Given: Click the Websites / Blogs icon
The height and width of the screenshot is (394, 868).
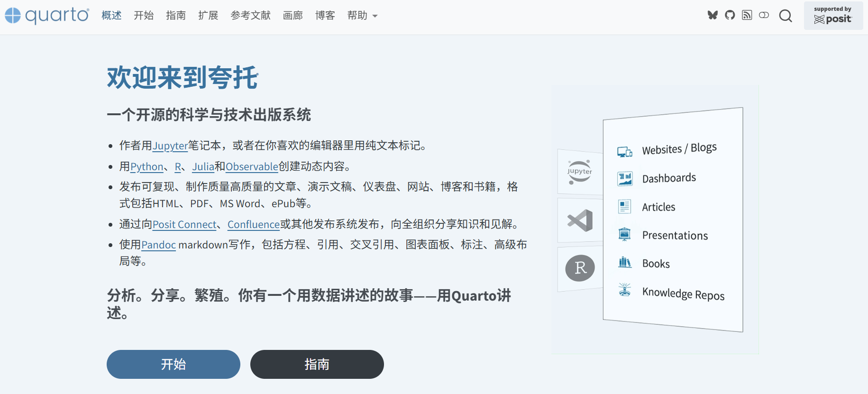Looking at the screenshot, I should 625,152.
